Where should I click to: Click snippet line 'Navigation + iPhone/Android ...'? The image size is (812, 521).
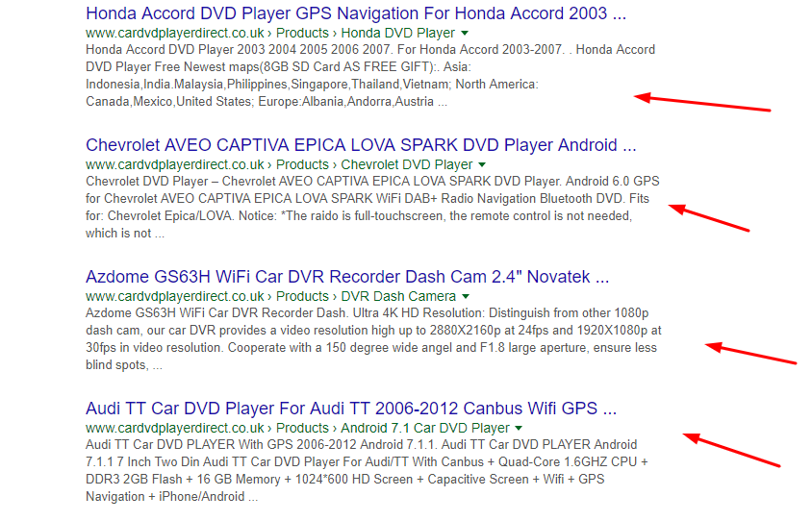(x=172, y=497)
